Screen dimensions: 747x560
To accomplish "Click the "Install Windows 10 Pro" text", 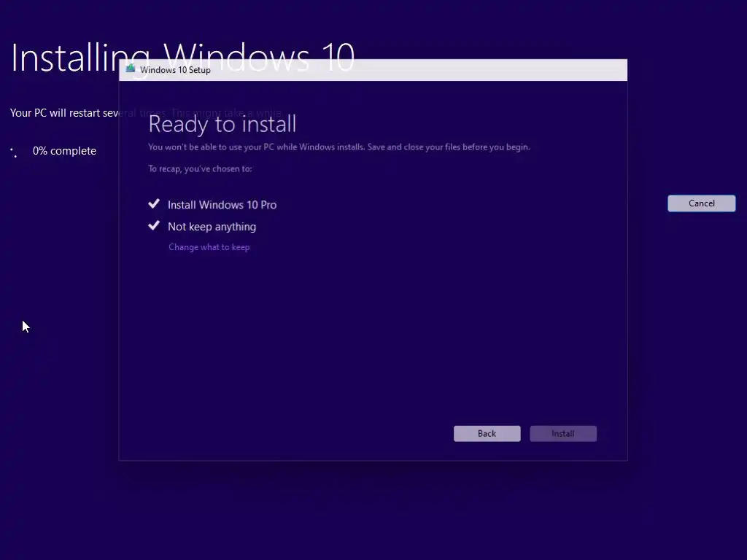I will 222,205.
